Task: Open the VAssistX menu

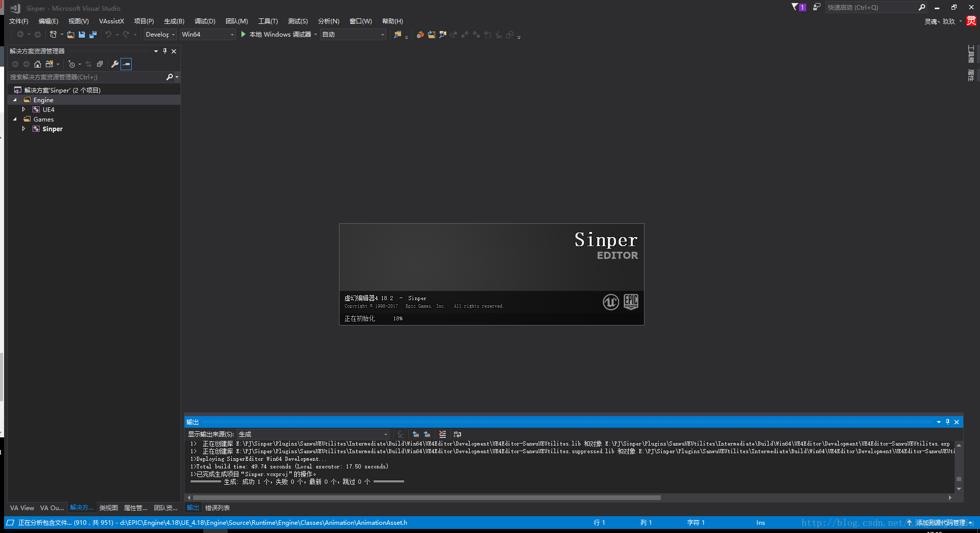Action: click(x=111, y=21)
